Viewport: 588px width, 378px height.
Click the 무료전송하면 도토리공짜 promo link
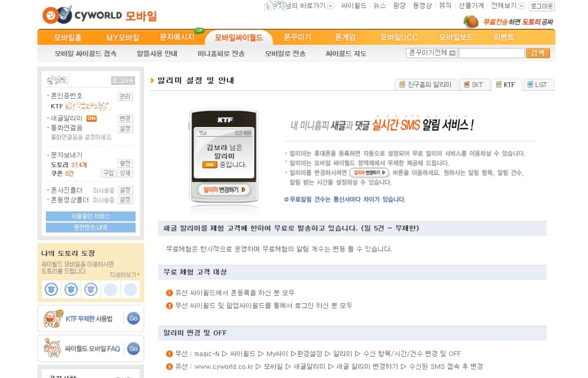(x=518, y=22)
